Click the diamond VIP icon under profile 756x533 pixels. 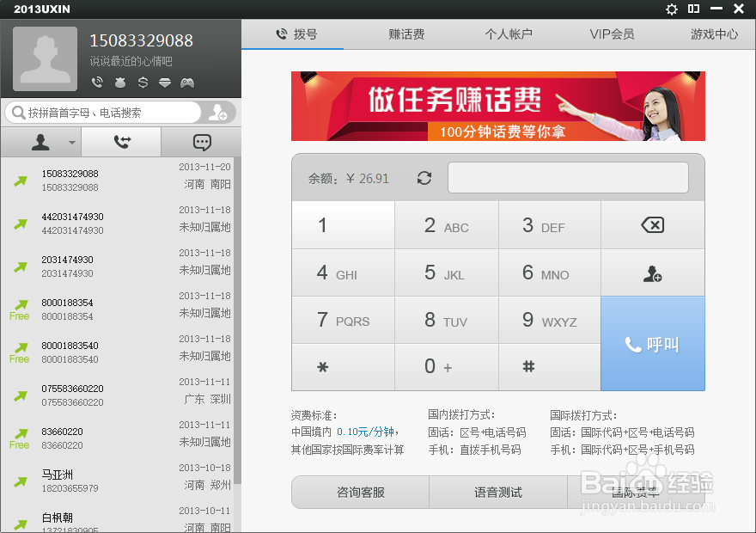point(165,83)
